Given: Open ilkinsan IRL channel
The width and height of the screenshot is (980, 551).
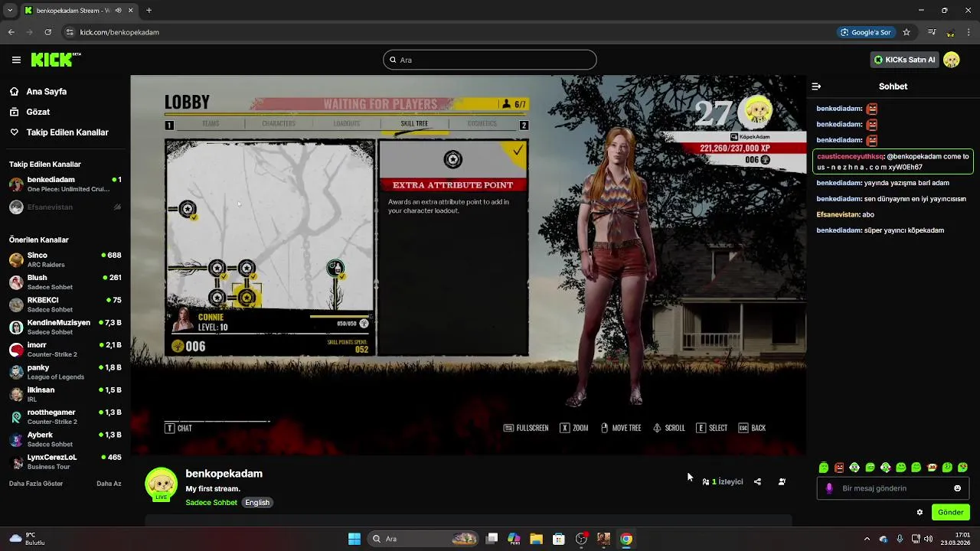Looking at the screenshot, I should pyautogui.click(x=65, y=394).
